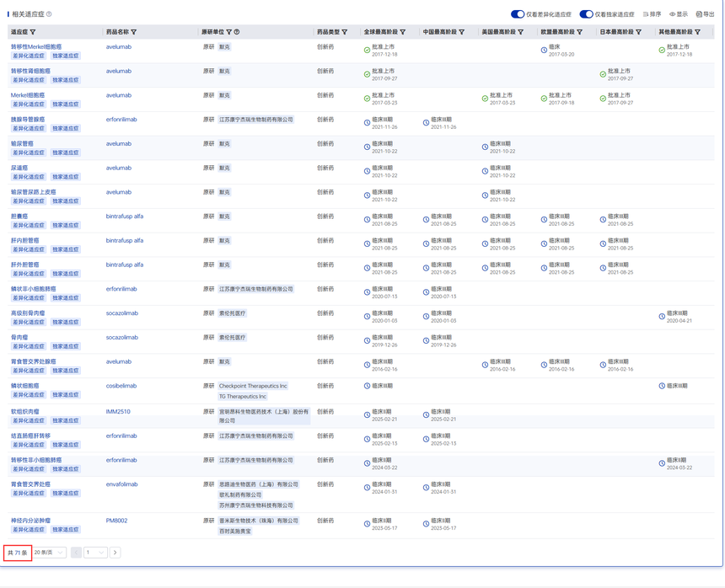Expand the page number dropdown

click(95, 553)
